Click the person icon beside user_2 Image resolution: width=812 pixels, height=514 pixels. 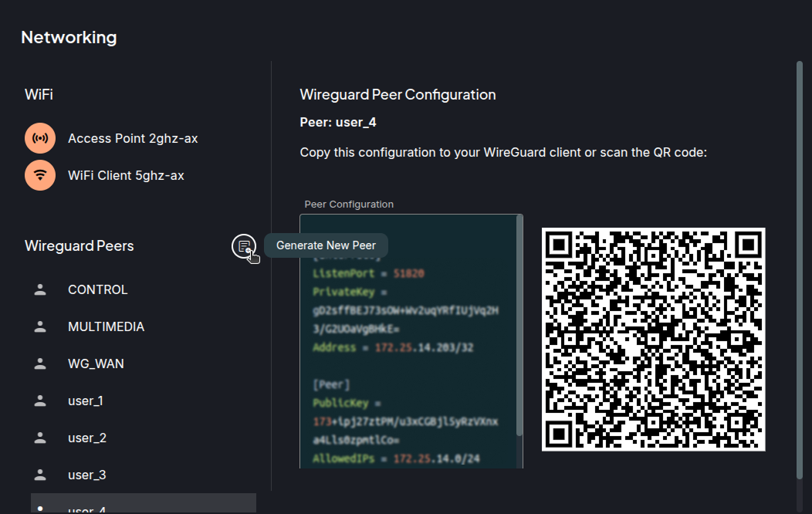(40, 438)
